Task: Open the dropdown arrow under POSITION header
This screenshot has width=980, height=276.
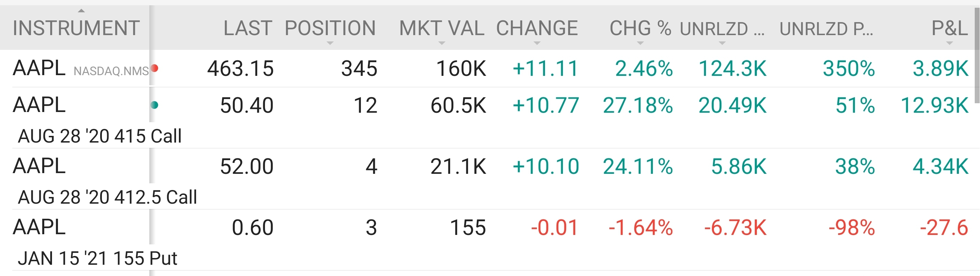Action: (330, 43)
